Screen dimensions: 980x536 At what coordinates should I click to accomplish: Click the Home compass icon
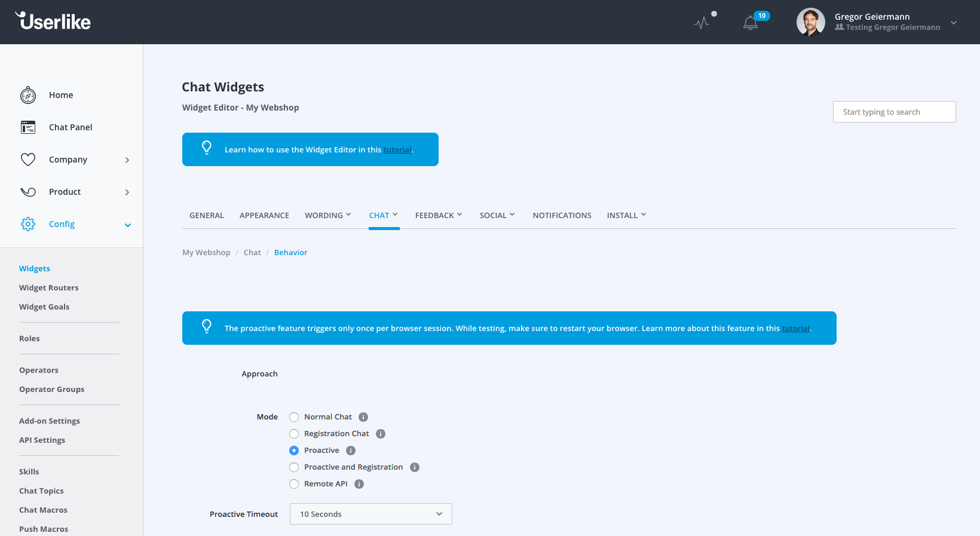pyautogui.click(x=28, y=95)
